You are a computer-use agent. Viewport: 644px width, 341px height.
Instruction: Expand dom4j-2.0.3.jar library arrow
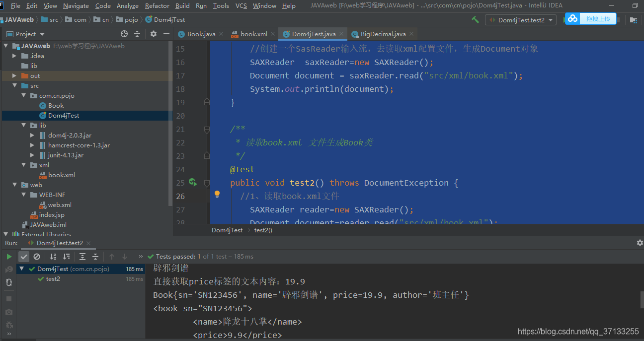[x=33, y=135]
